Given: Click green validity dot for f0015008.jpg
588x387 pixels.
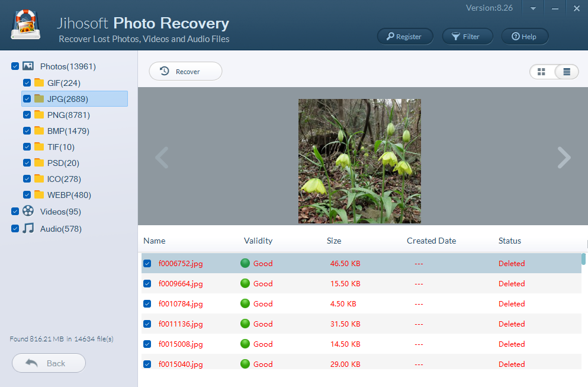Looking at the screenshot, I should (x=245, y=344).
